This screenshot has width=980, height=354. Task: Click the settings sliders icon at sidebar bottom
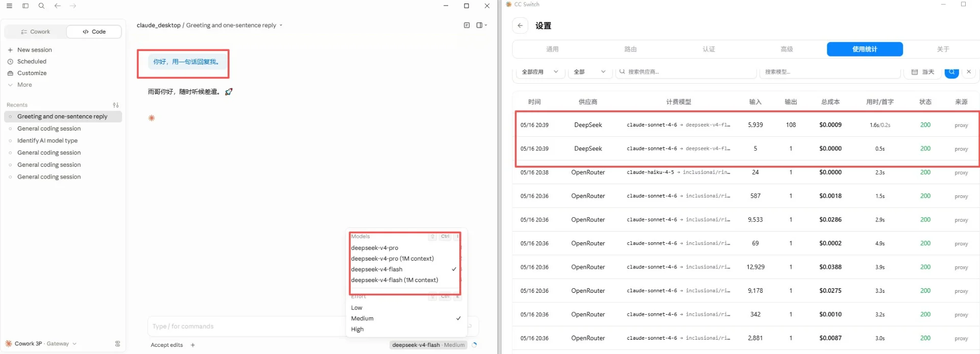(117, 344)
